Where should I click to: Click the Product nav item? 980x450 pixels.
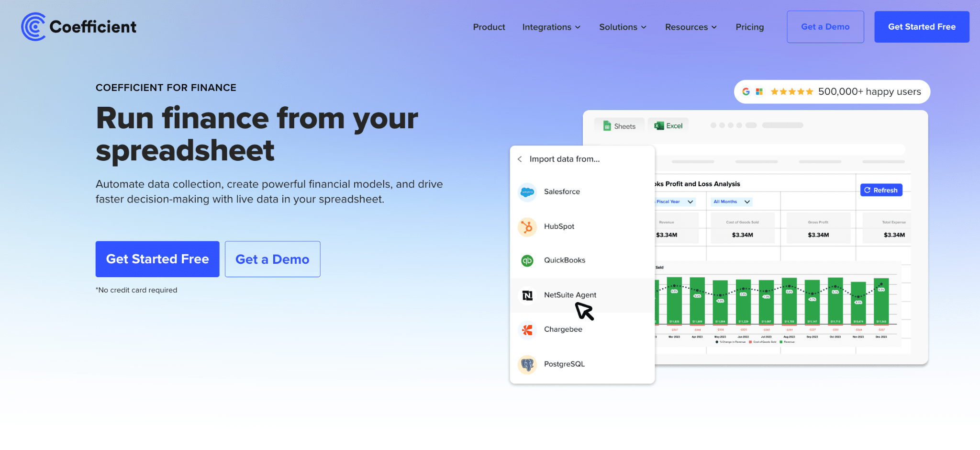point(489,27)
